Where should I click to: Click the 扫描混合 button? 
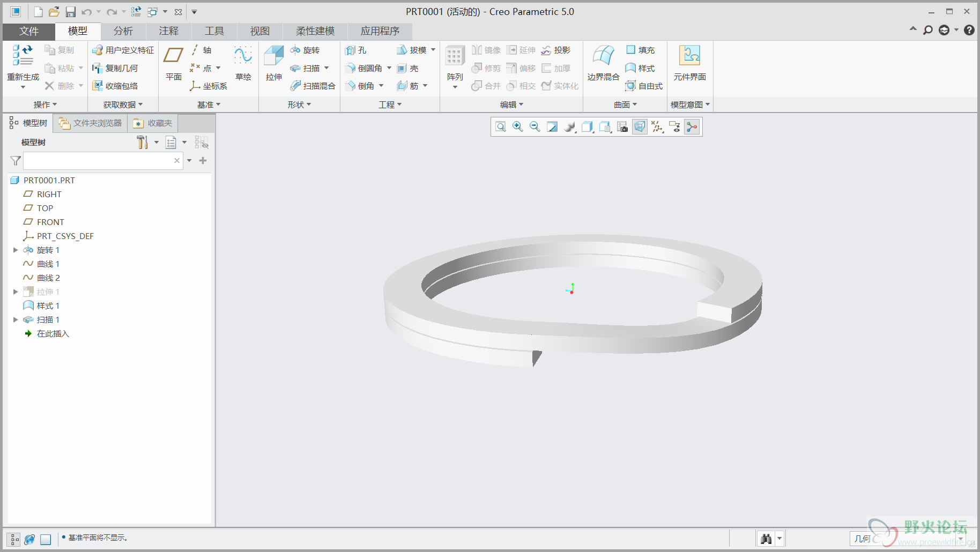(313, 86)
